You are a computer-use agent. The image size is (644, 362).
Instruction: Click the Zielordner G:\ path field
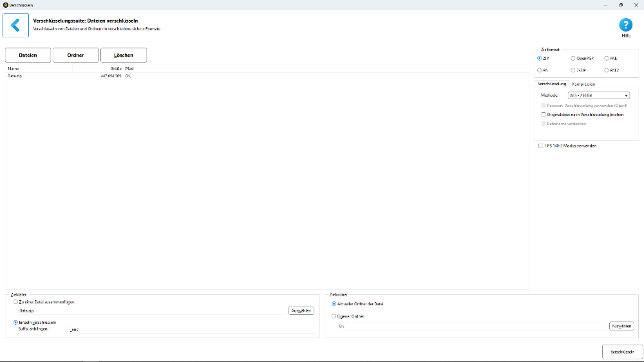(x=472, y=327)
